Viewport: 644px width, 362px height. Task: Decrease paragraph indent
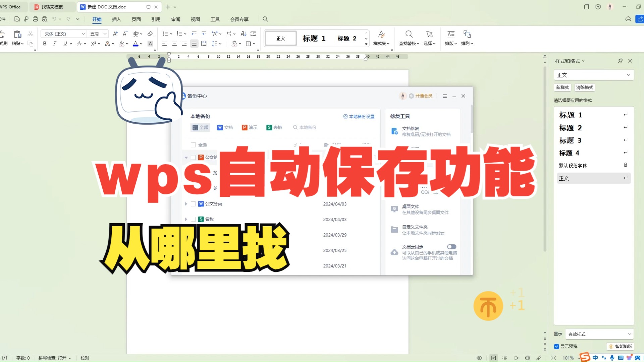coord(194,34)
